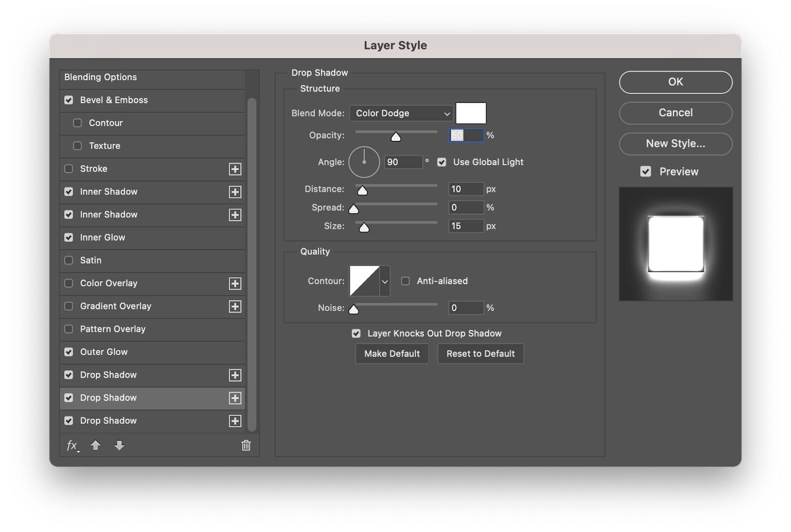Disable the Use Global Light checkbox
Image resolution: width=791 pixels, height=532 pixels.
tap(442, 162)
